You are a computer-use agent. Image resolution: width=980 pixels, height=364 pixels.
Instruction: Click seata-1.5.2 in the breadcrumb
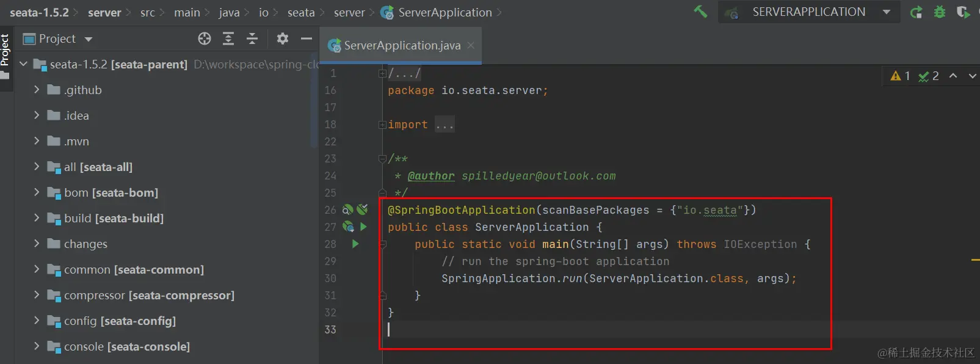[x=39, y=12]
